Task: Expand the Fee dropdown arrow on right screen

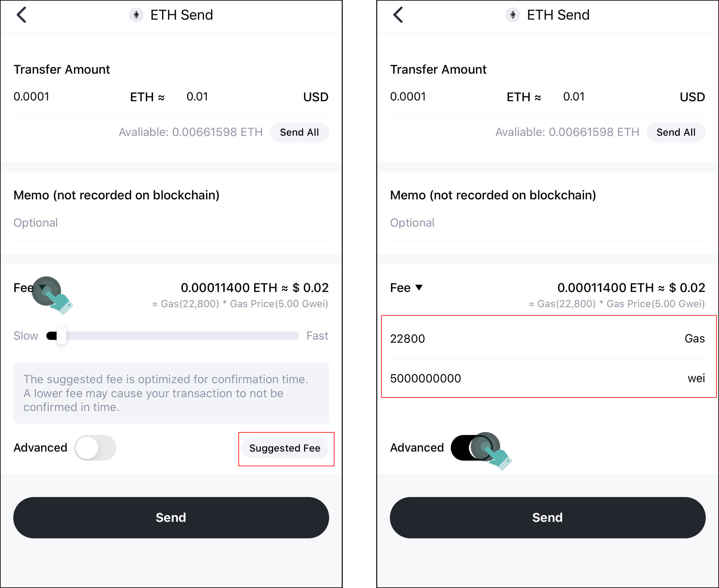Action: tap(419, 288)
